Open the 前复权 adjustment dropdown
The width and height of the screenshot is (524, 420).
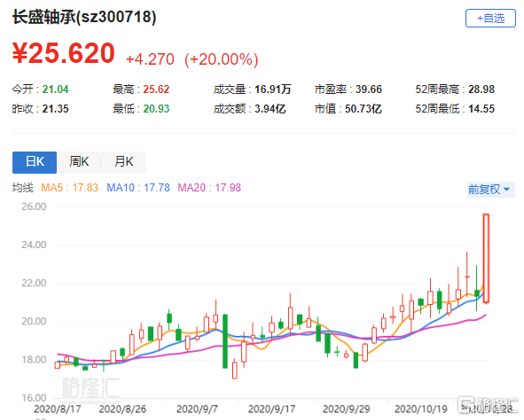point(490,190)
